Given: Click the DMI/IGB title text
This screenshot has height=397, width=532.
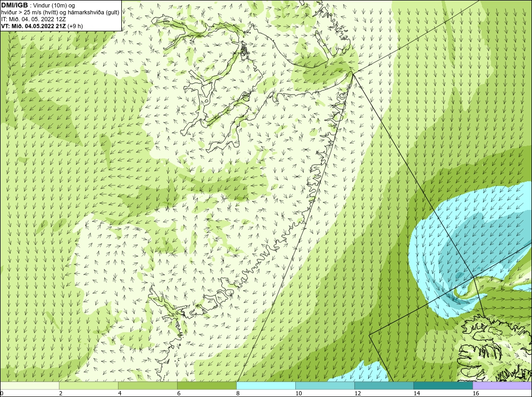Looking at the screenshot, I should 14,5.
